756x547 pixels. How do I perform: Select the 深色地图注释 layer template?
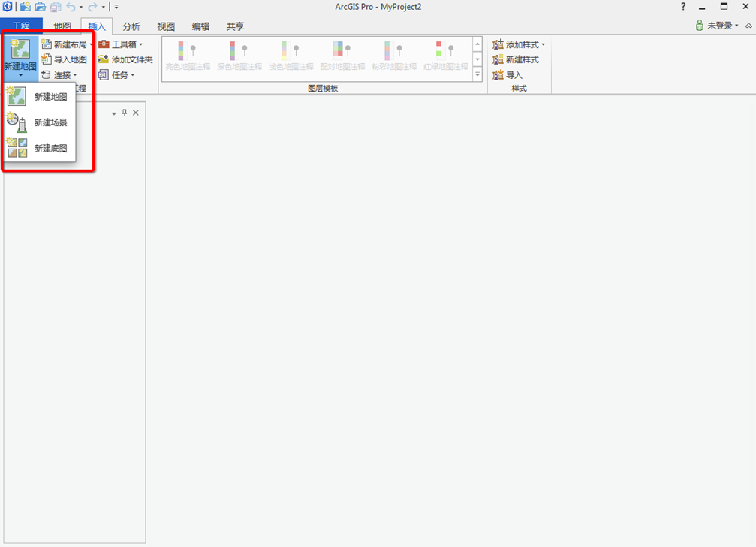(x=239, y=56)
